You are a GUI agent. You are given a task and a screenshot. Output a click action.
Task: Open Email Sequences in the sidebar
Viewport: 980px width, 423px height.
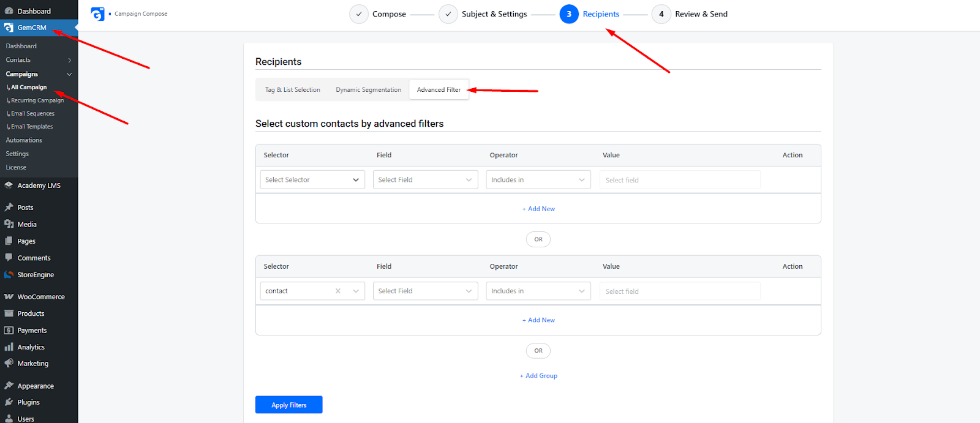tap(32, 113)
